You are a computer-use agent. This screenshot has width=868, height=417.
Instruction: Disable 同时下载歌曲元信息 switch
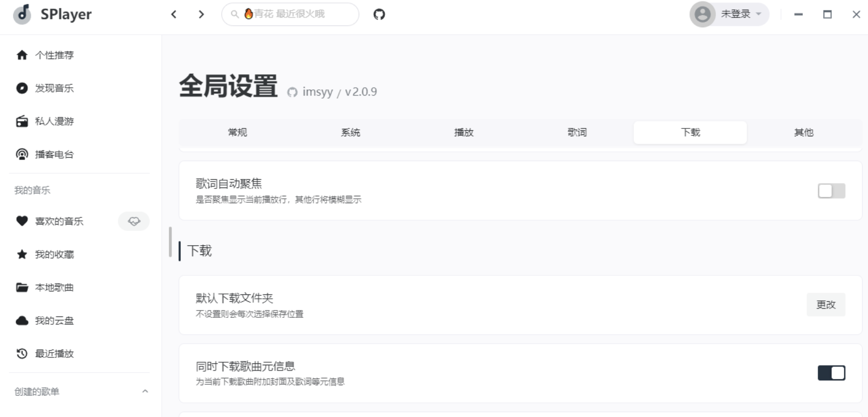(x=831, y=373)
